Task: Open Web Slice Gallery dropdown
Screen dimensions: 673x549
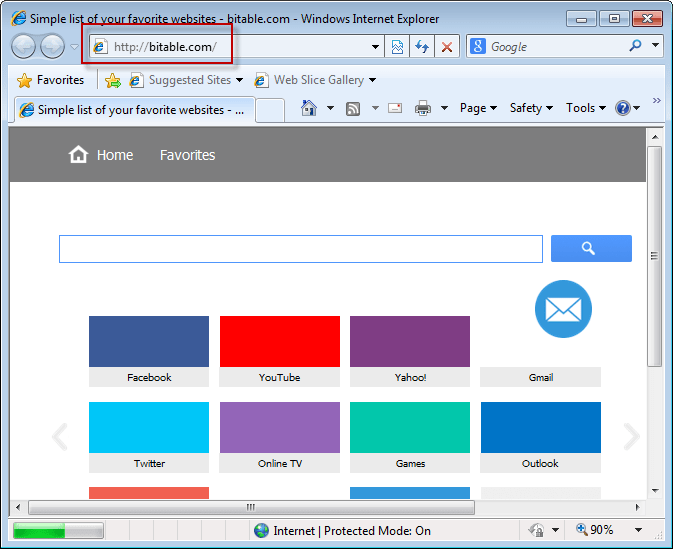Action: pos(315,80)
